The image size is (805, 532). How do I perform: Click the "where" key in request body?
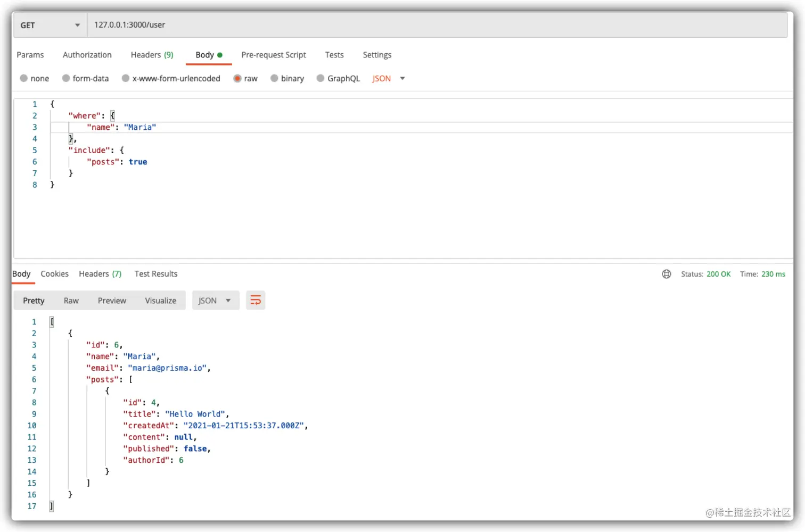click(x=85, y=115)
